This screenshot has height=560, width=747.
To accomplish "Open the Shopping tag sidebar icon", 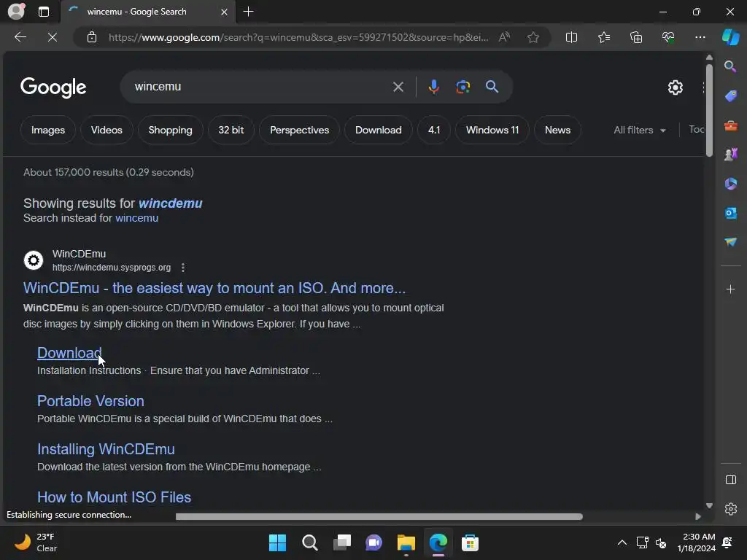I will point(730,96).
